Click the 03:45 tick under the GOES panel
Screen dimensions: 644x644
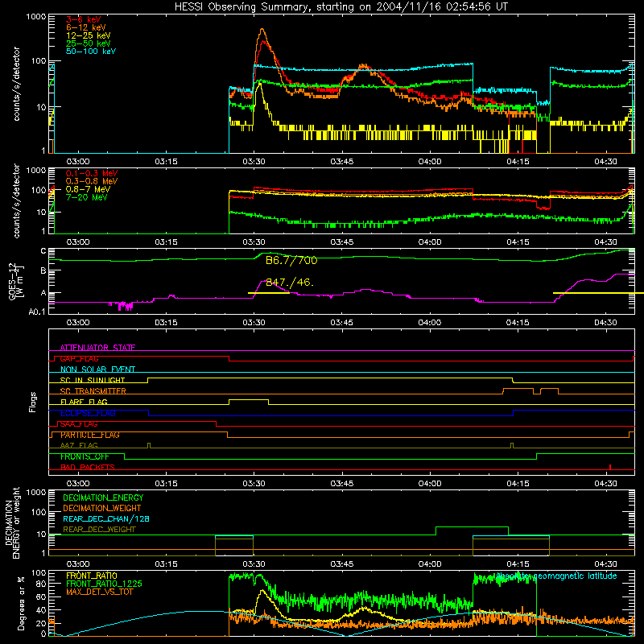click(341, 323)
